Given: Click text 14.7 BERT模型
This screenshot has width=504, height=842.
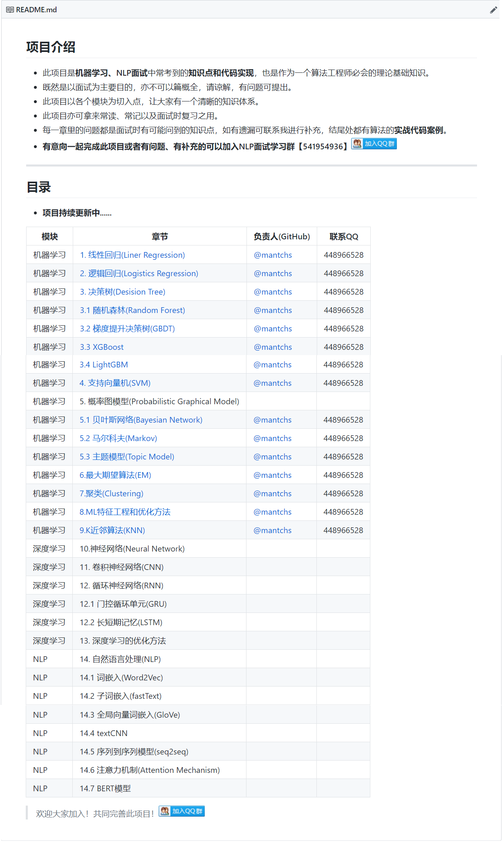Looking at the screenshot, I should (105, 788).
